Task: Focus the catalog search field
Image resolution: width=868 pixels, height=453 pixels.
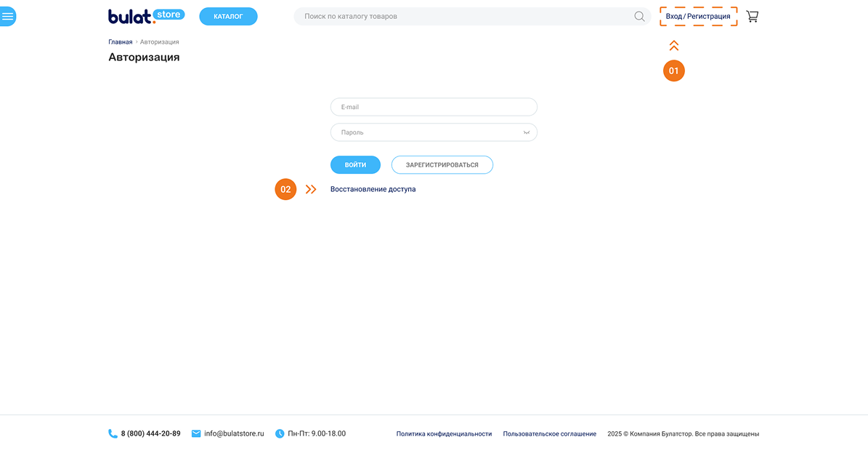Action: pyautogui.click(x=465, y=16)
